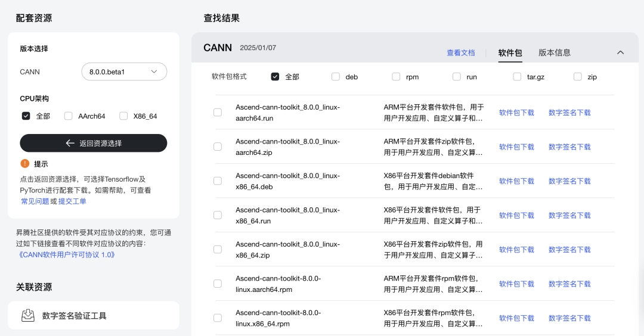Download the linux-x86_64.run software package
The image size is (644, 336).
click(x=516, y=216)
